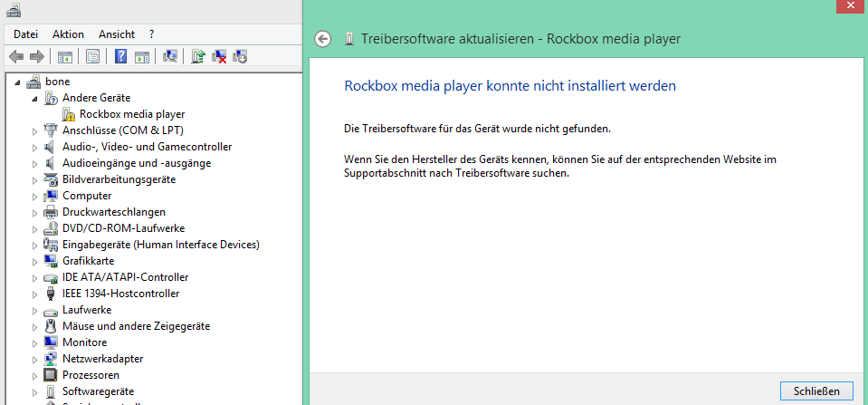The image size is (868, 405).
Task: Click the Disable device icon with down arrow
Action: click(240, 56)
